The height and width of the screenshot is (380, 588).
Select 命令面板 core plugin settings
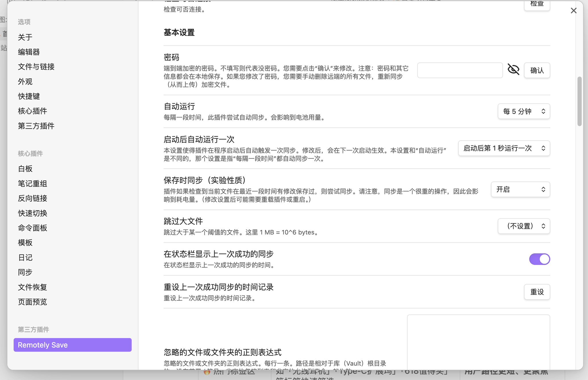(x=32, y=228)
